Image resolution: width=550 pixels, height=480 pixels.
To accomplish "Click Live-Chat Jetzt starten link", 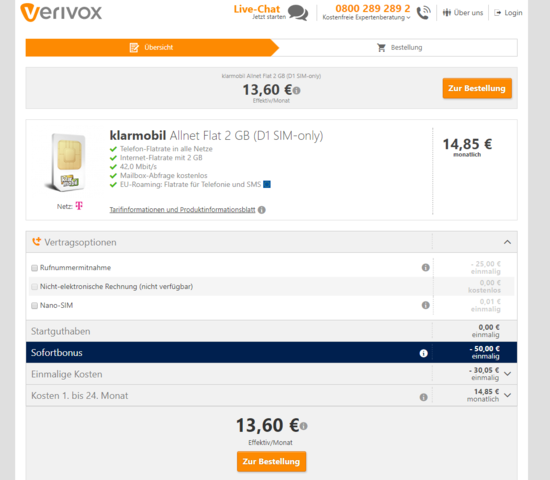I will pyautogui.click(x=260, y=13).
